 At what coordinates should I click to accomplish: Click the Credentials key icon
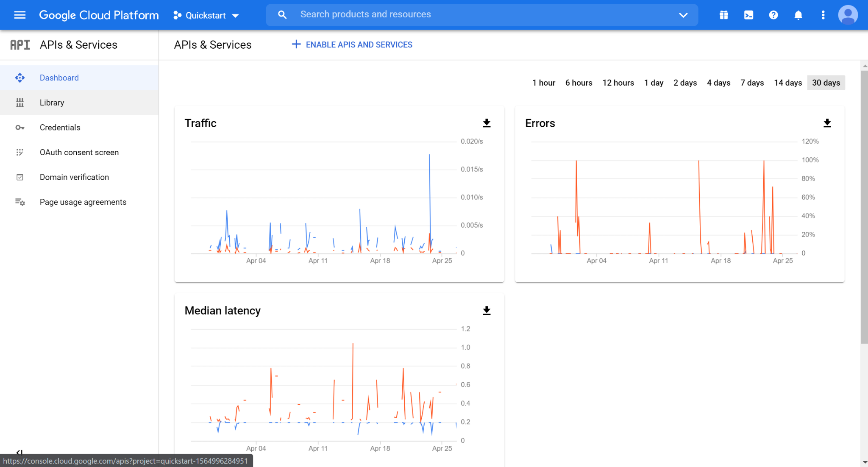pos(19,127)
